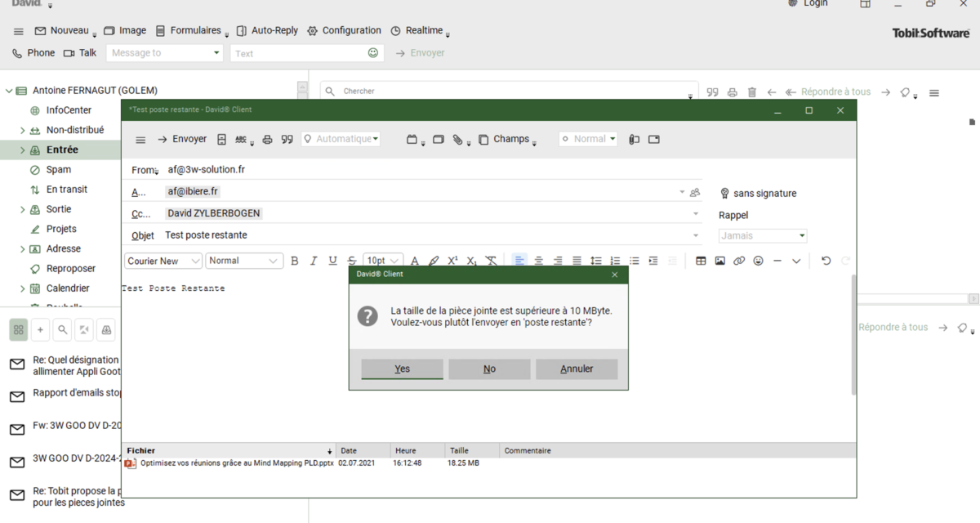This screenshot has height=523, width=980.
Task: Click the sans signature option
Action: 758,194
